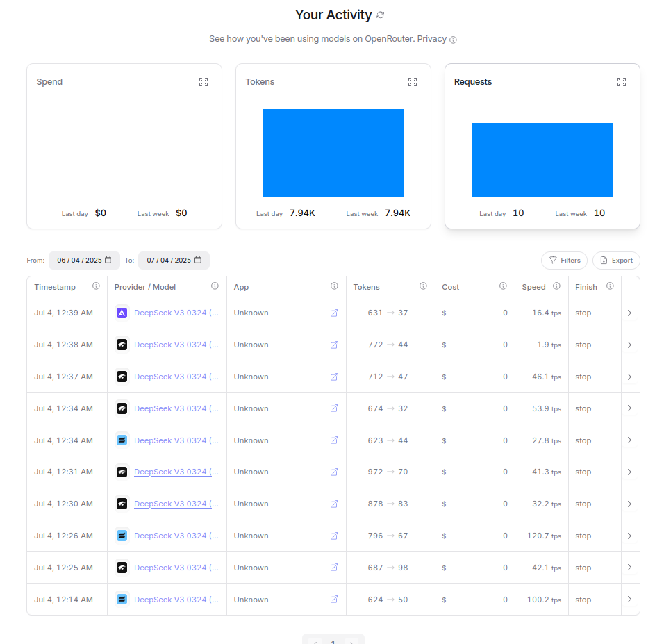Screen dimensions: 664x644
Task: Select the Spend card title
Action: click(49, 82)
